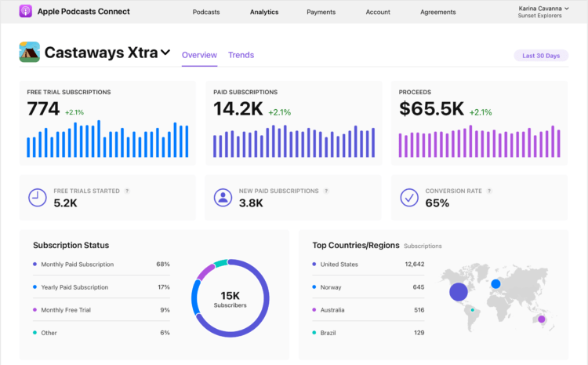
Task: Select the Norway country row
Action: [368, 287]
